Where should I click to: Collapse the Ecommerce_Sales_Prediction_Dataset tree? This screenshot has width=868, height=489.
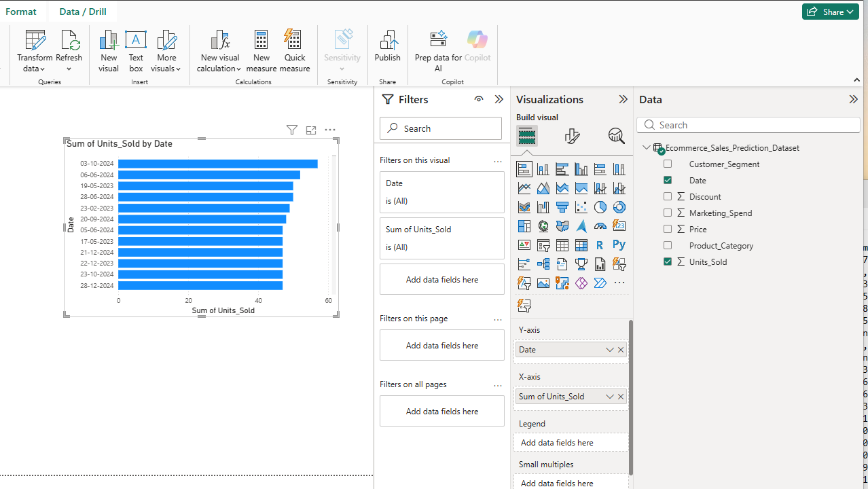coord(646,147)
